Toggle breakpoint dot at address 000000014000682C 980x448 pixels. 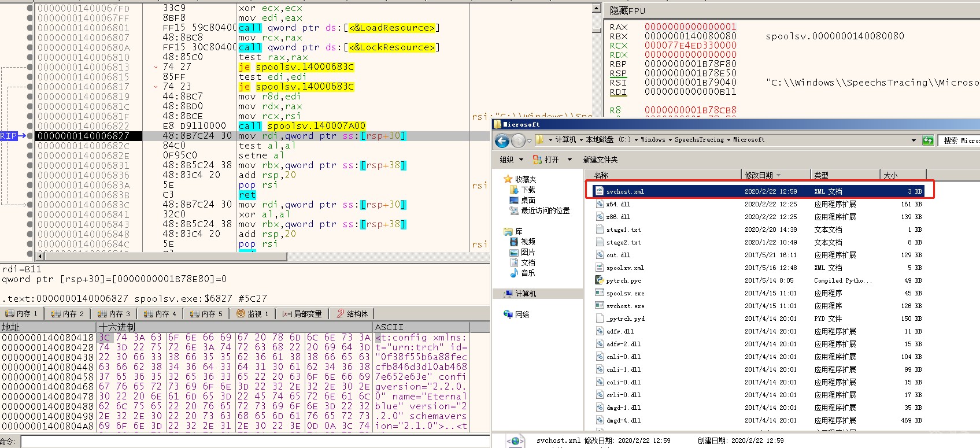[29, 146]
